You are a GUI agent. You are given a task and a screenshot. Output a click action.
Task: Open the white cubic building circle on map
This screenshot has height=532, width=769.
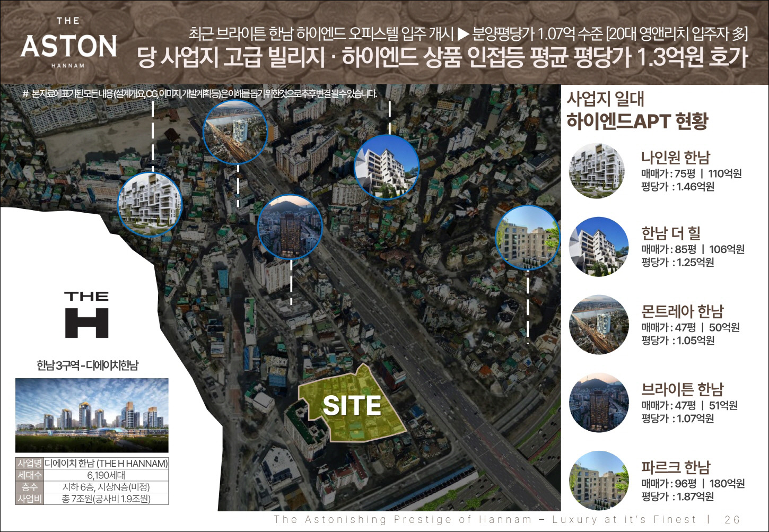click(150, 204)
